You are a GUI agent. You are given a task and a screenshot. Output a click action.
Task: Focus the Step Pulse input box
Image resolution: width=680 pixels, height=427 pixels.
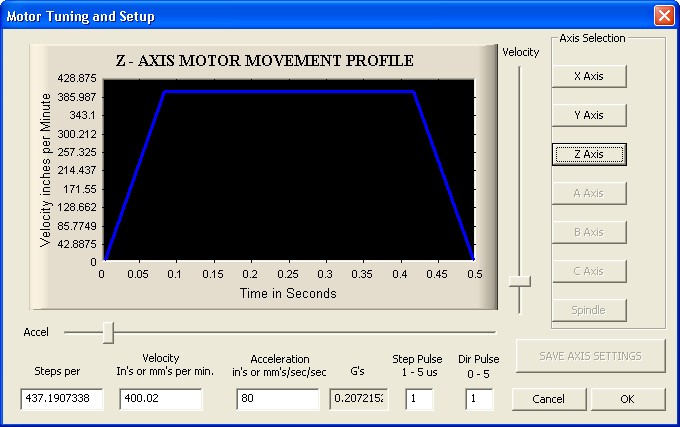pos(419,399)
